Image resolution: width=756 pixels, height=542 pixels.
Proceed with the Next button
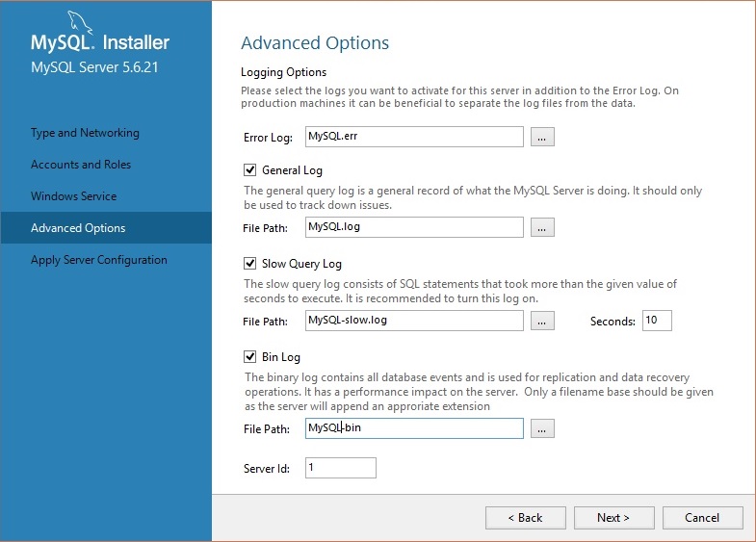(613, 518)
